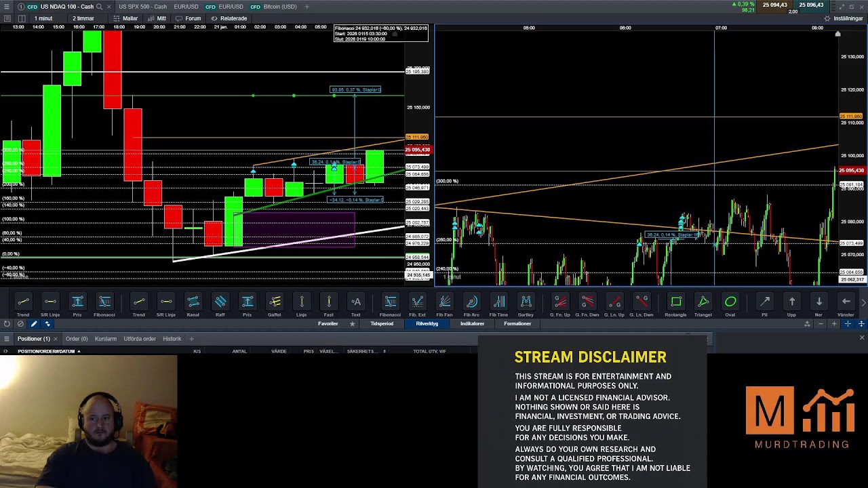
Task: Toggle the cursor mode button beside pencil
Action: 47,324
